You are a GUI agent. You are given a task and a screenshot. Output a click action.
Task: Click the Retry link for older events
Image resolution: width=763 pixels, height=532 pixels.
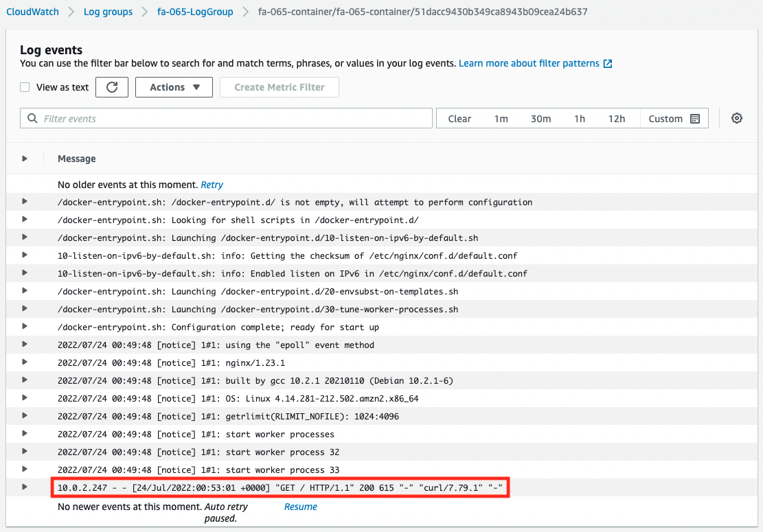[212, 184]
